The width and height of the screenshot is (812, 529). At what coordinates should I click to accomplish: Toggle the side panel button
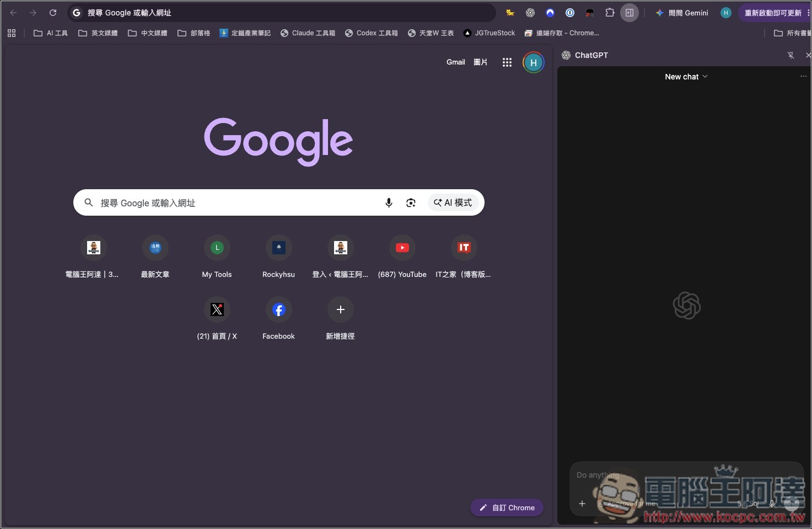coord(630,13)
